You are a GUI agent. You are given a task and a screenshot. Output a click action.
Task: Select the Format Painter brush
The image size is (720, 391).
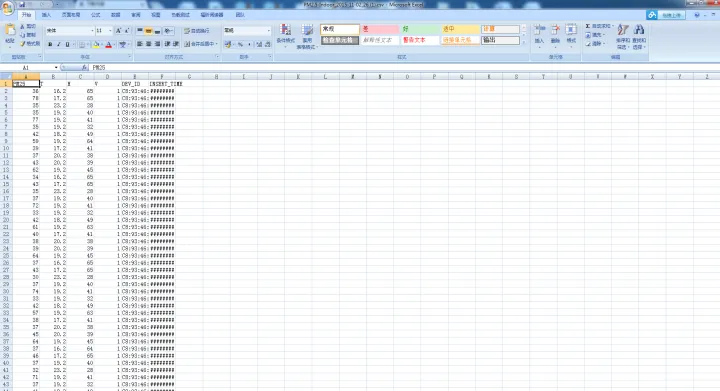click(x=22, y=44)
